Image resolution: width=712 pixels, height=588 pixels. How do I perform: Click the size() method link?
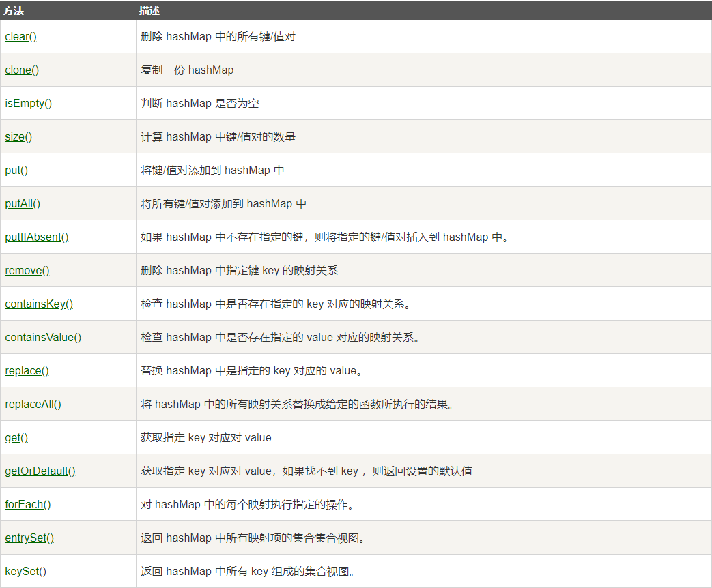[18, 136]
